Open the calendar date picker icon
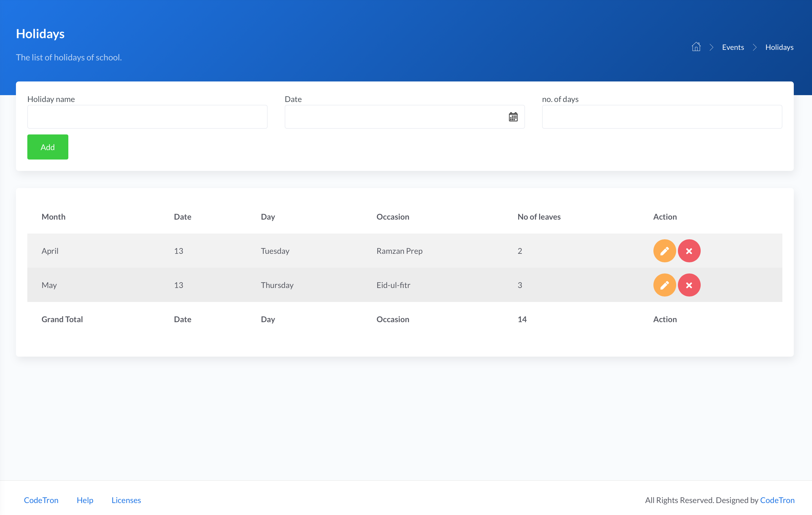The image size is (812, 515). coord(513,117)
